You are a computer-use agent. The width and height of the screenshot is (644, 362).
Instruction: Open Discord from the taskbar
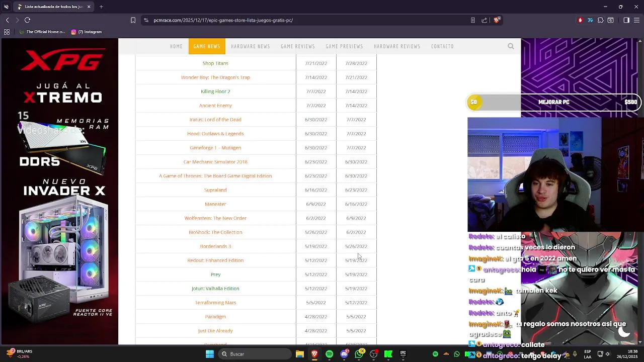[344, 354]
